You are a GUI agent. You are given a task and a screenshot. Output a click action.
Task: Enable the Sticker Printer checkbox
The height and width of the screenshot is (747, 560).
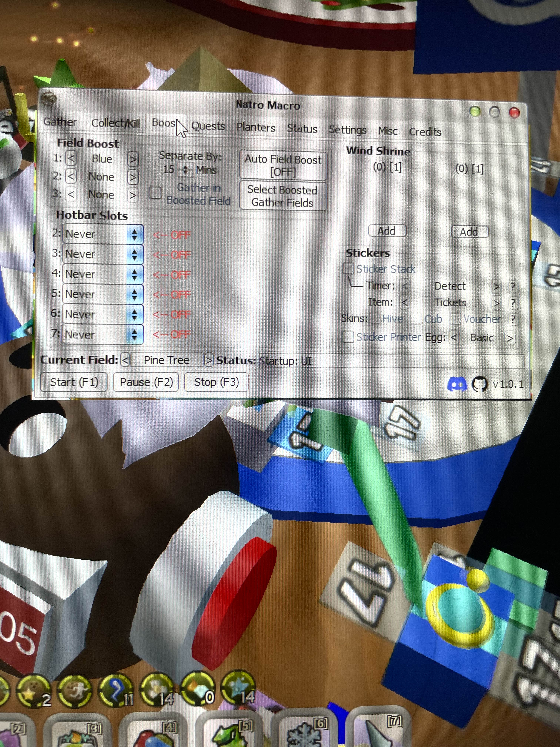tap(348, 337)
